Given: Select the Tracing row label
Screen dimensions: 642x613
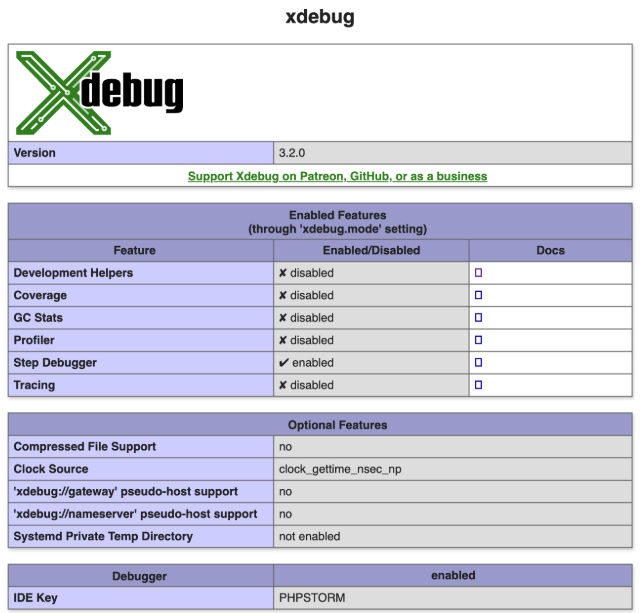Looking at the screenshot, I should [34, 385].
